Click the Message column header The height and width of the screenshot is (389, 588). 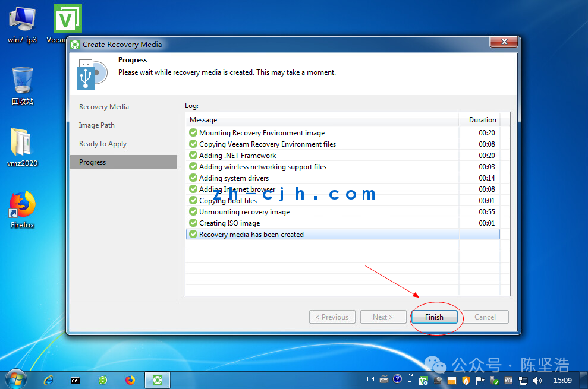[x=322, y=120]
